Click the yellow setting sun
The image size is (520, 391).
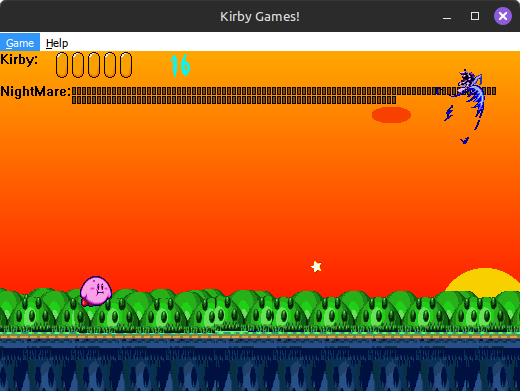(483, 283)
